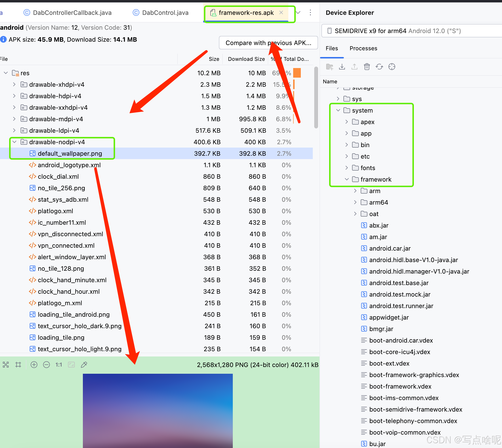502x448 pixels.
Task: Click the editor tab options kebab menu
Action: pyautogui.click(x=310, y=12)
